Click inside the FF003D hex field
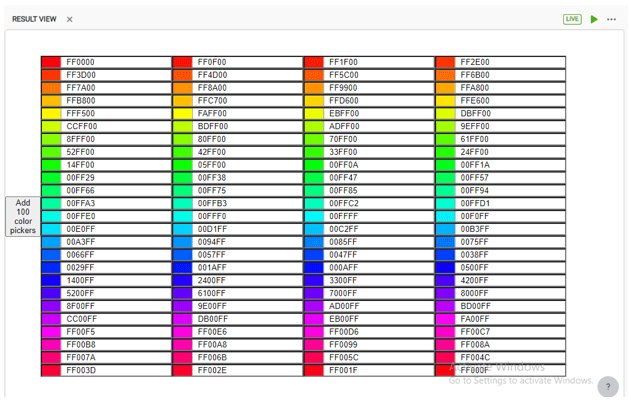Image resolution: width=629 pixels, height=406 pixels. click(117, 370)
